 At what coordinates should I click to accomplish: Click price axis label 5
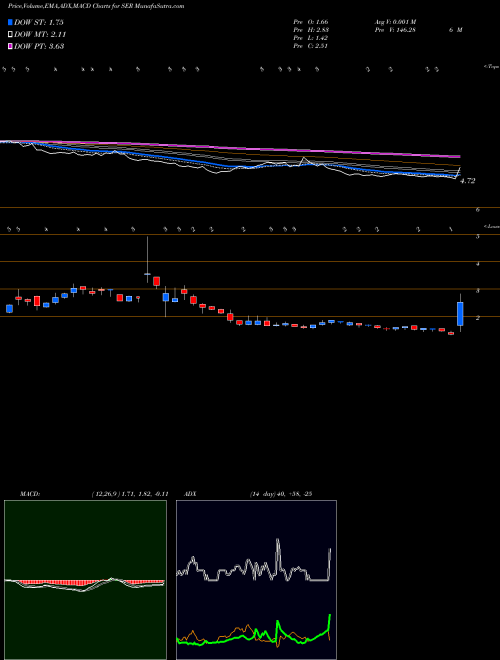478,237
